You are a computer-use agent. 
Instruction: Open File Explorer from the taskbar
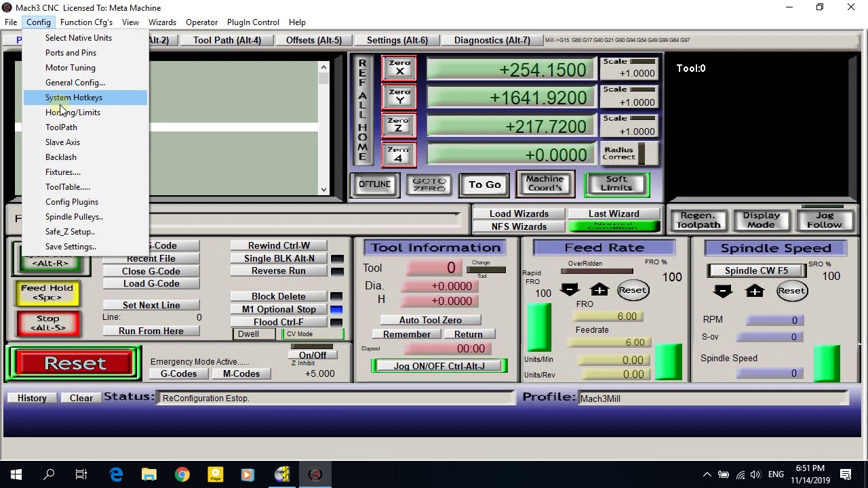pos(149,474)
